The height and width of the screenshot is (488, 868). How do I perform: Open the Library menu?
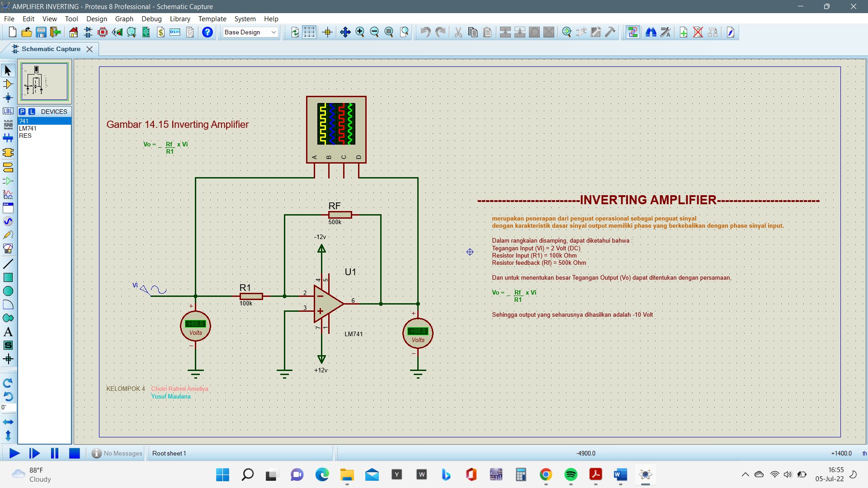[179, 19]
